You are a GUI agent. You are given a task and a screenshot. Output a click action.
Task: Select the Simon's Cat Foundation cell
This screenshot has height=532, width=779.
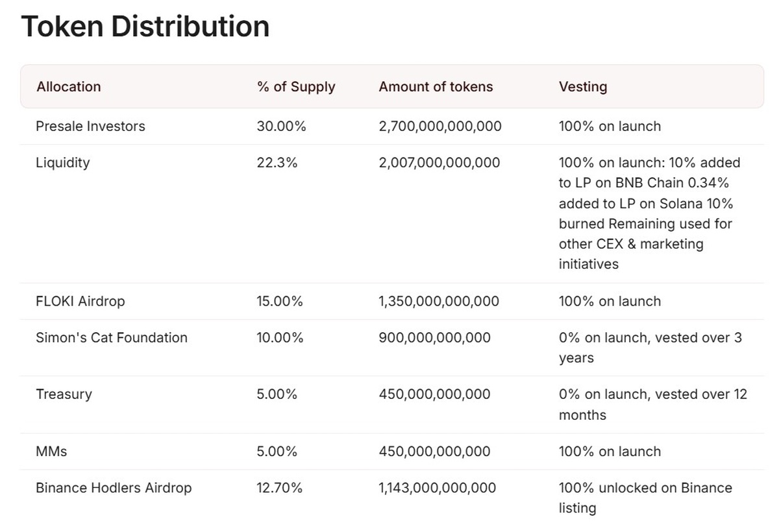112,338
